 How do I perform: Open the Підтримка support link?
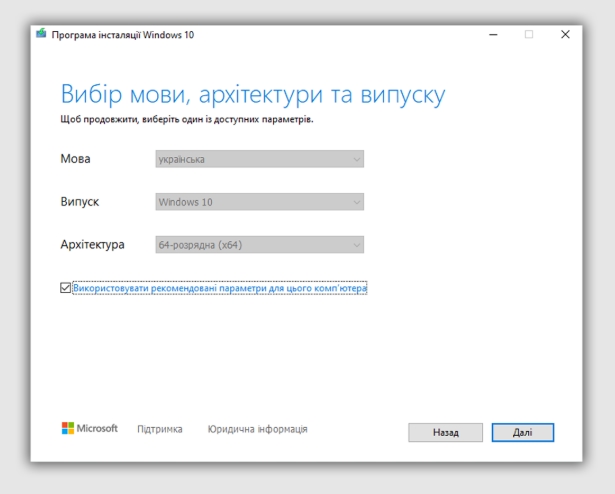(x=160, y=429)
